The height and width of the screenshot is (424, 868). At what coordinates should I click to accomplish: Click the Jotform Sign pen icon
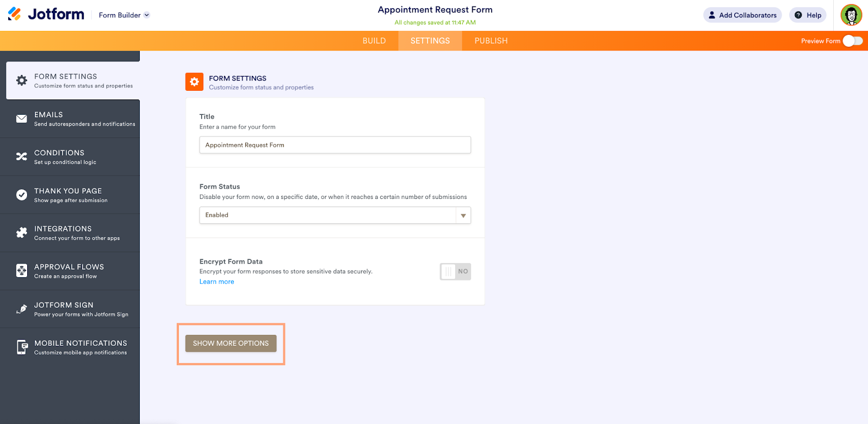(22, 309)
